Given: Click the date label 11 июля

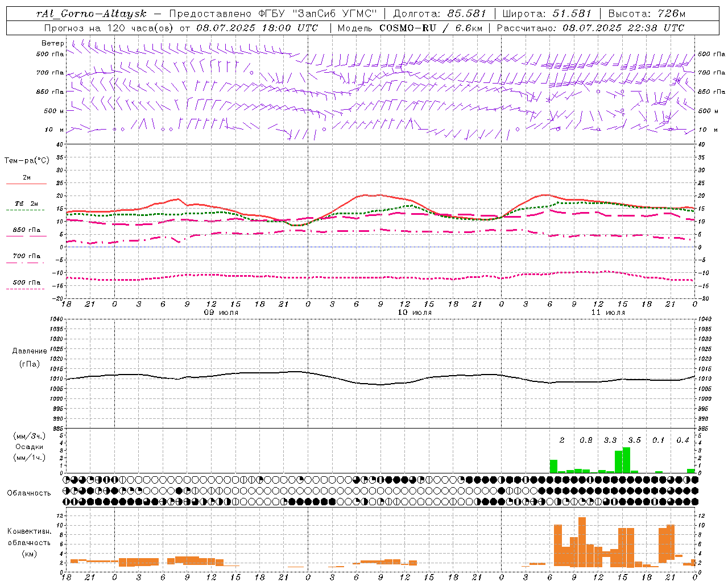Looking at the screenshot, I should [608, 313].
